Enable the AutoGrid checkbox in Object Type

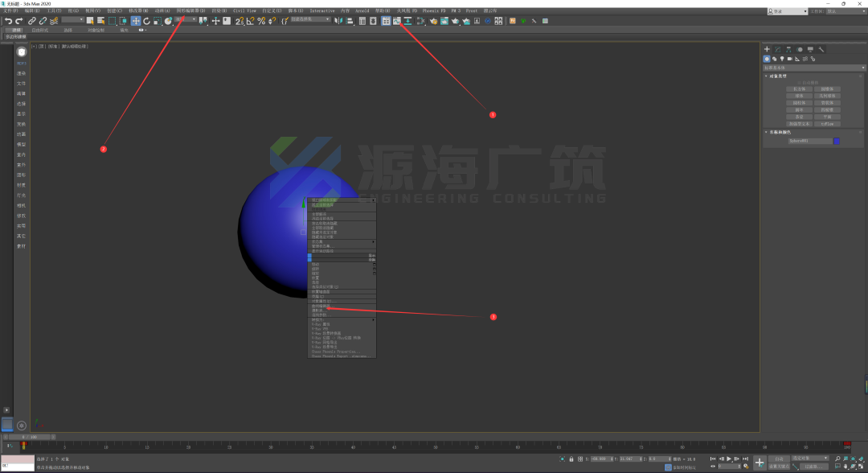pos(800,83)
